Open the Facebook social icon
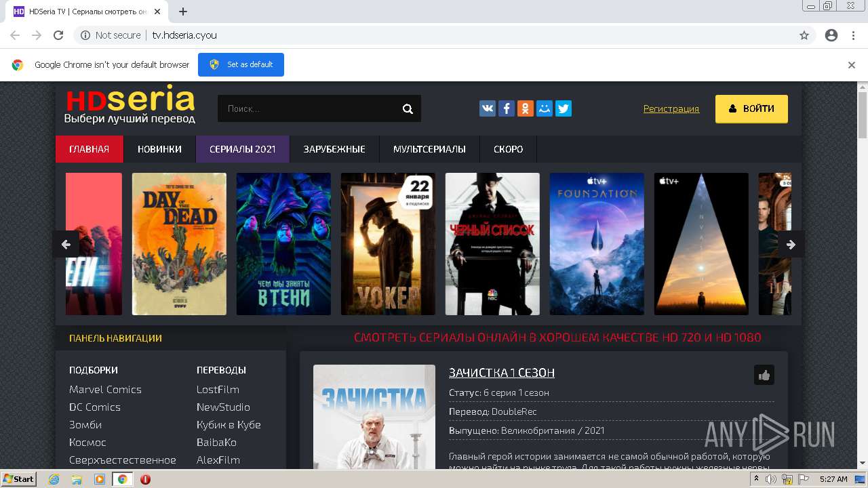868x488 pixels. 507,108
